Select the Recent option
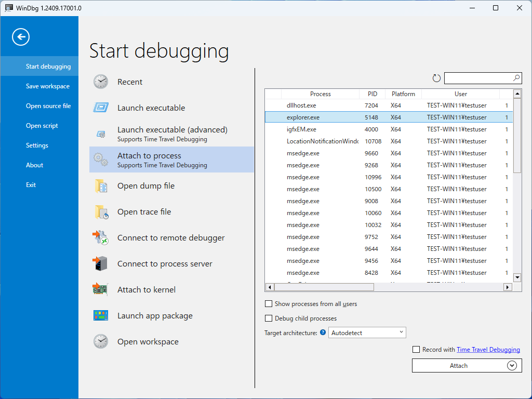 coord(171,82)
